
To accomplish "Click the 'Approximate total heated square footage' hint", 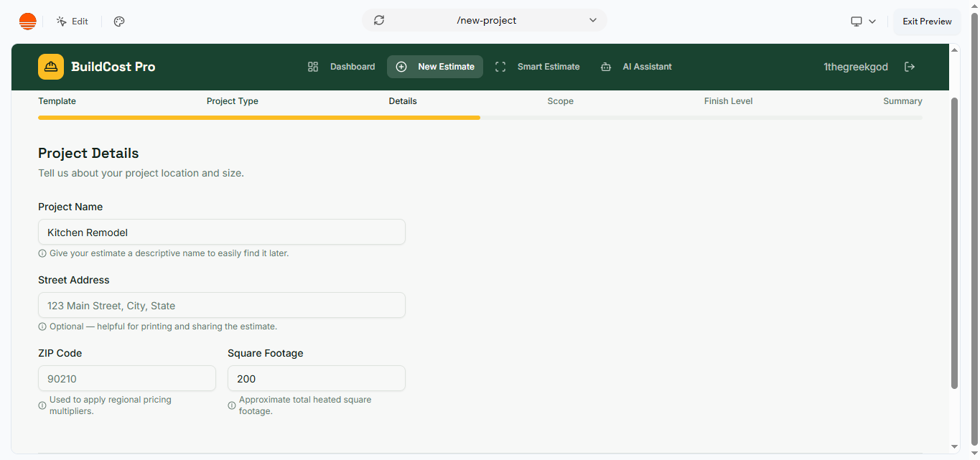I will pos(305,405).
